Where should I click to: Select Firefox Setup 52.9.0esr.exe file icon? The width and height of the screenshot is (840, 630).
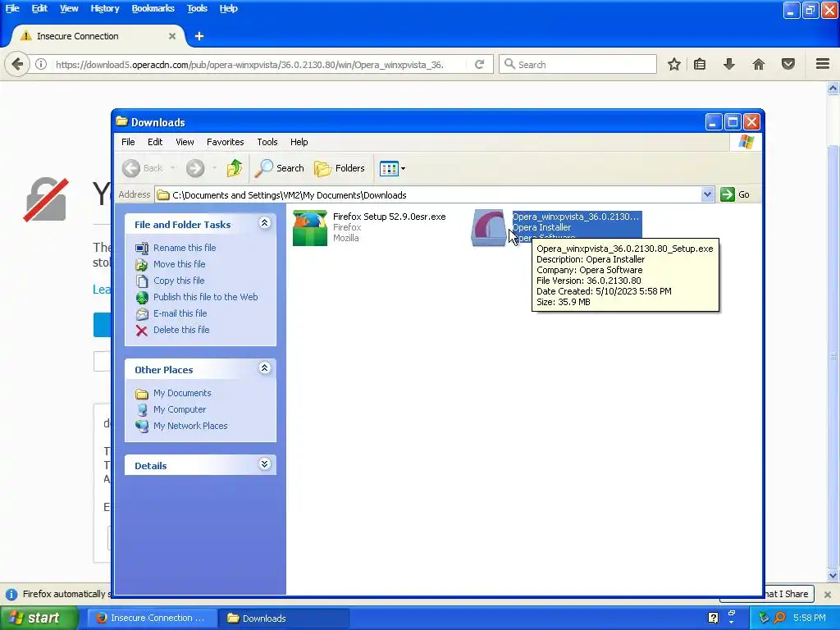[x=309, y=228]
